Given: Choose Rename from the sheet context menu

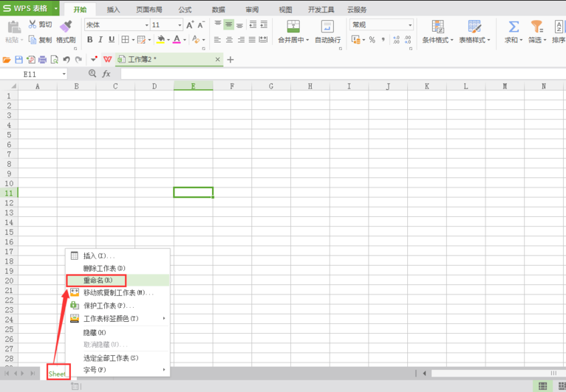Looking at the screenshot, I should (x=98, y=281).
